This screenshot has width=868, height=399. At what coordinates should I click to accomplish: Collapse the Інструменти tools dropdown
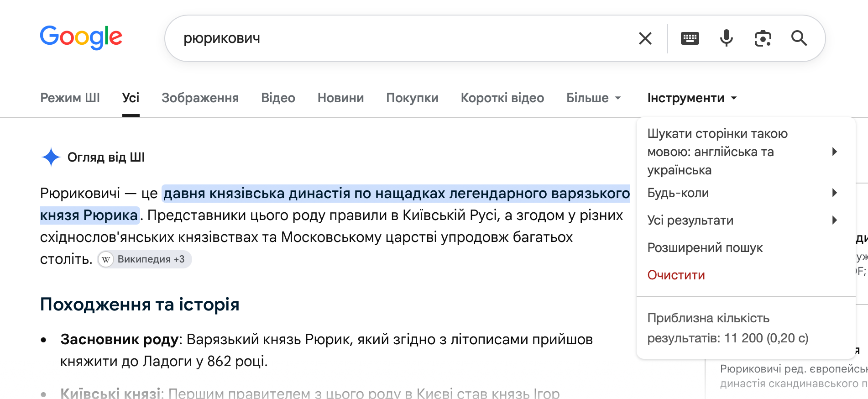click(x=692, y=98)
